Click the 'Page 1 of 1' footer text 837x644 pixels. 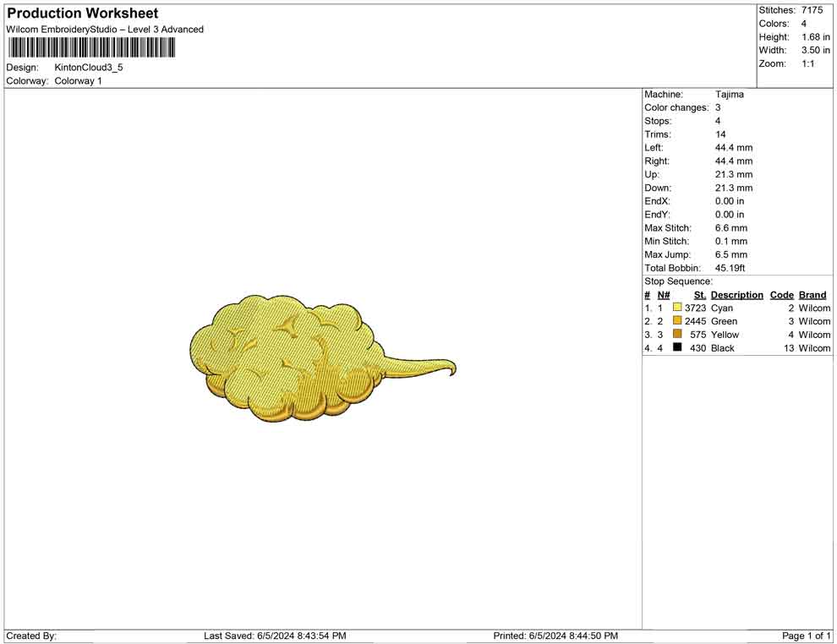pyautogui.click(x=806, y=636)
